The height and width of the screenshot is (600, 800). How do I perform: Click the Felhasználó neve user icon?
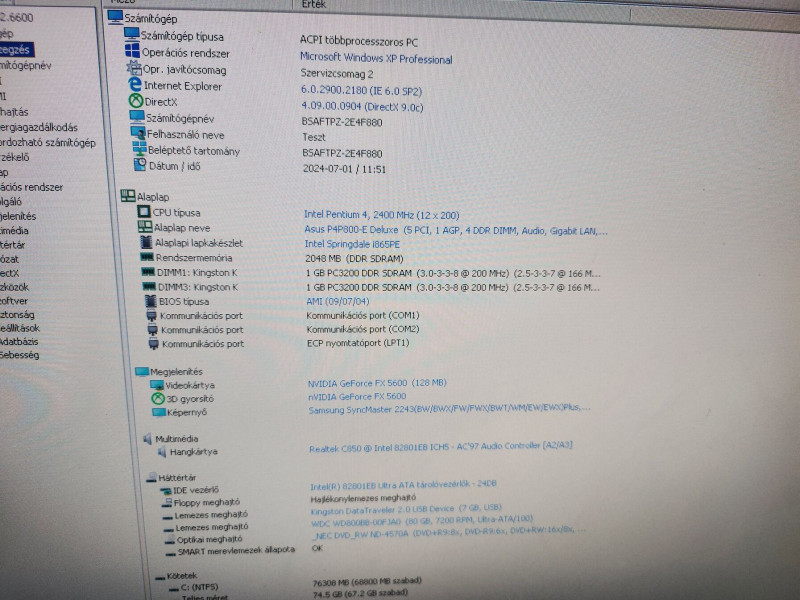(x=138, y=133)
